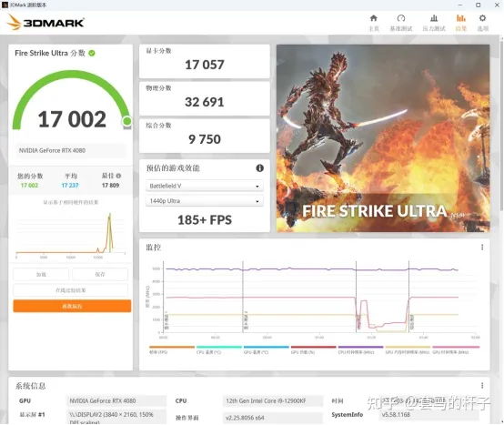Viewport: 504px width, 425px height.
Task: Open the system info three-dot menu
Action: (x=482, y=386)
